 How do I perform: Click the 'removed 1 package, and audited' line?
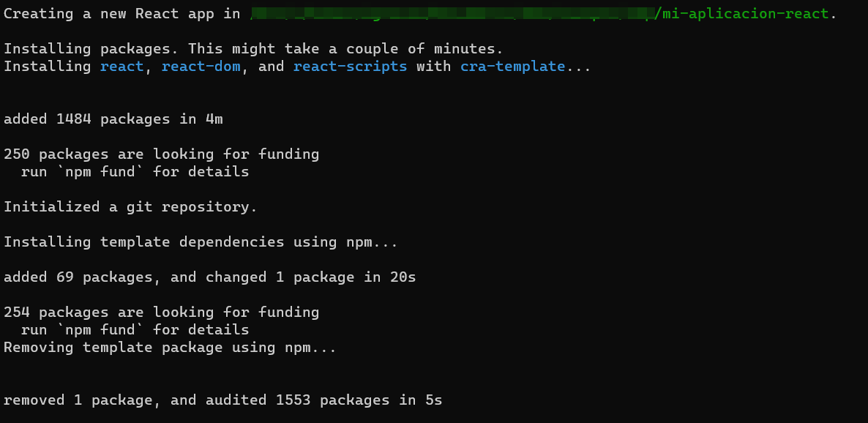pos(223,400)
